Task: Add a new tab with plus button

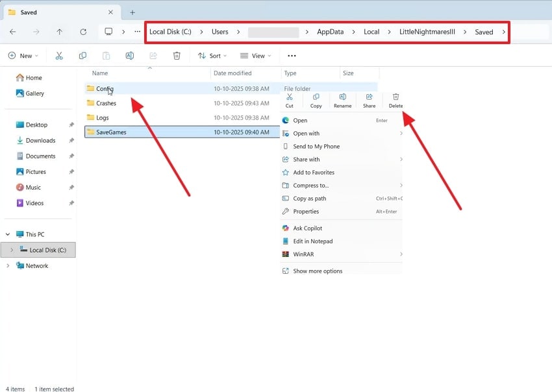Action: click(x=132, y=12)
